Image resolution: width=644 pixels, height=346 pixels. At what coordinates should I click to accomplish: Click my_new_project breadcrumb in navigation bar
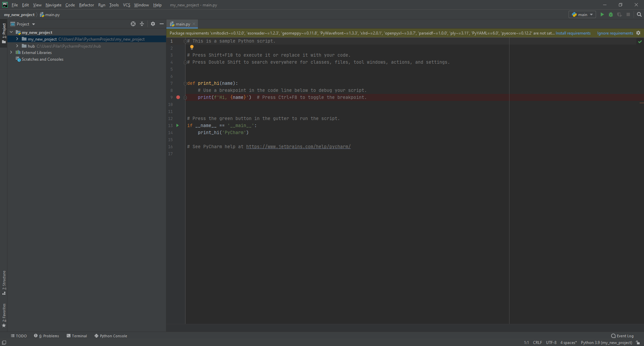[19, 14]
